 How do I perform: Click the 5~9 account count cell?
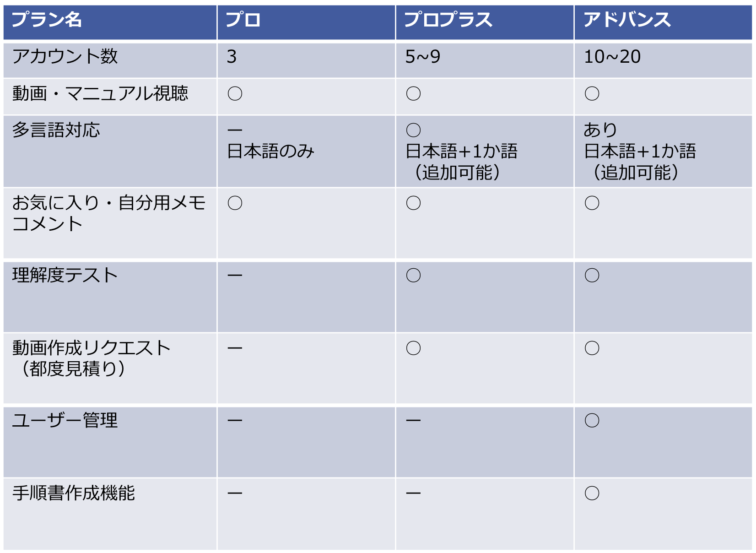422,57
